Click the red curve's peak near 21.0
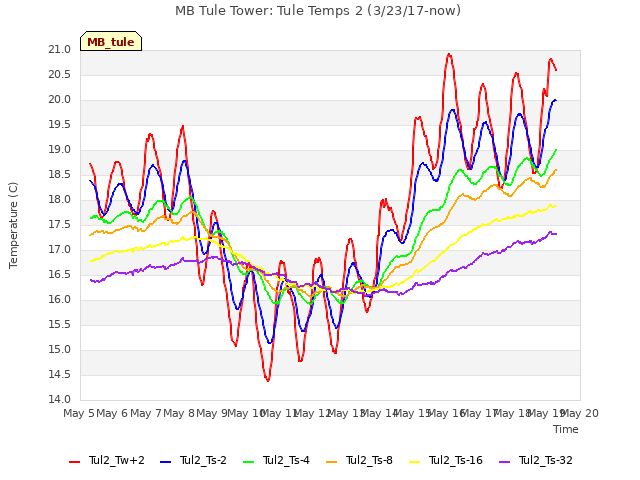The image size is (640, 480). pos(449,54)
